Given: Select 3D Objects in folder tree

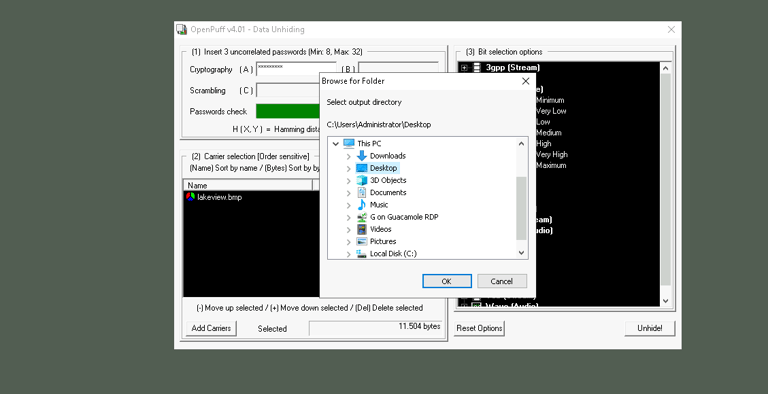Looking at the screenshot, I should tap(388, 180).
